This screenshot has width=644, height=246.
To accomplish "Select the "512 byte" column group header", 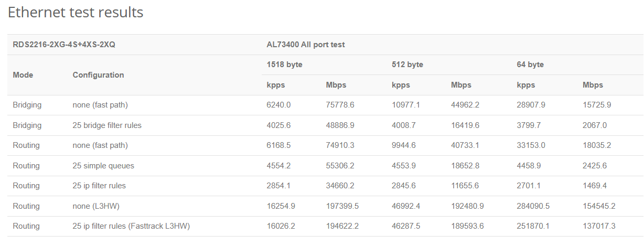I will (x=407, y=65).
